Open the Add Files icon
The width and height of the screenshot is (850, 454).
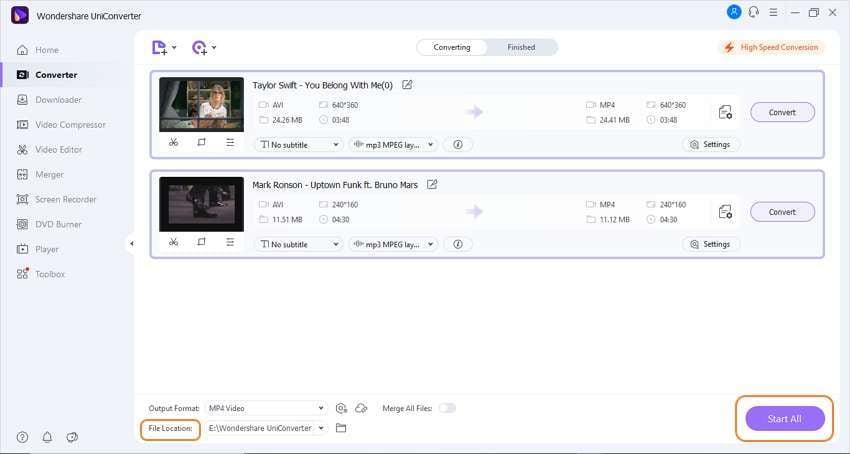159,48
